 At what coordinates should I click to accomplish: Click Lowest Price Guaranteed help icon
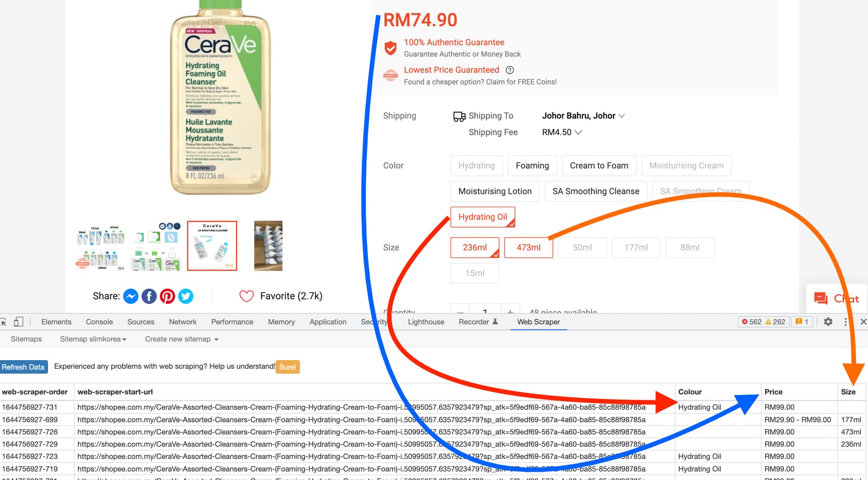(x=509, y=70)
